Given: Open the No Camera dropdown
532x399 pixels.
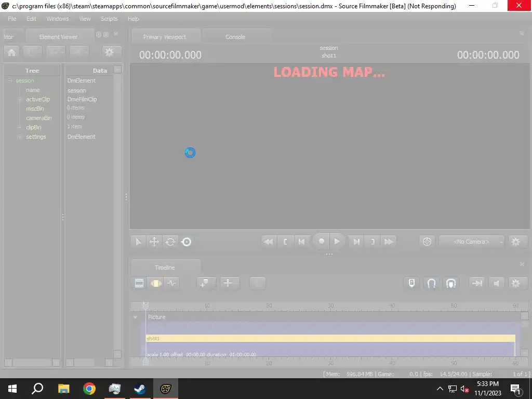Looking at the screenshot, I should point(472,242).
